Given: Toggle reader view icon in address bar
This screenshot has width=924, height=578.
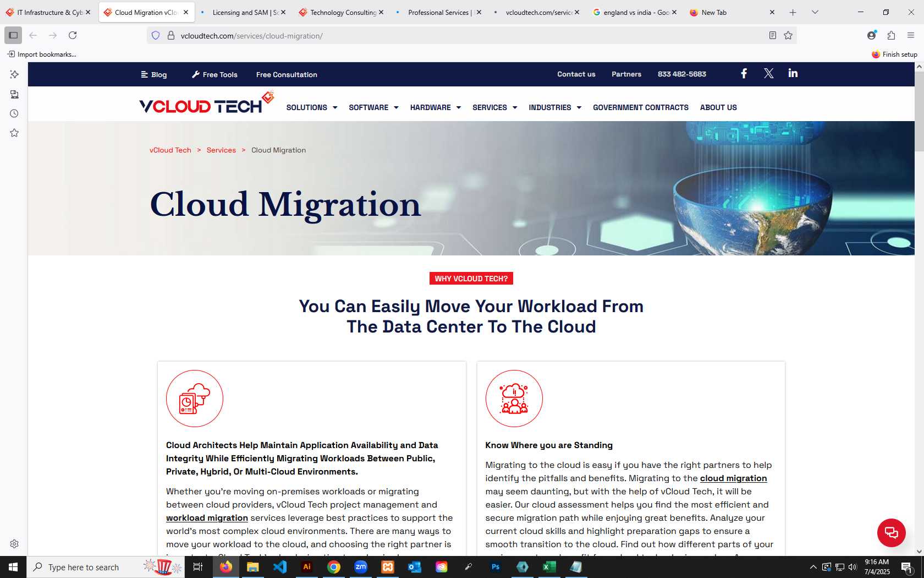Looking at the screenshot, I should (x=773, y=35).
